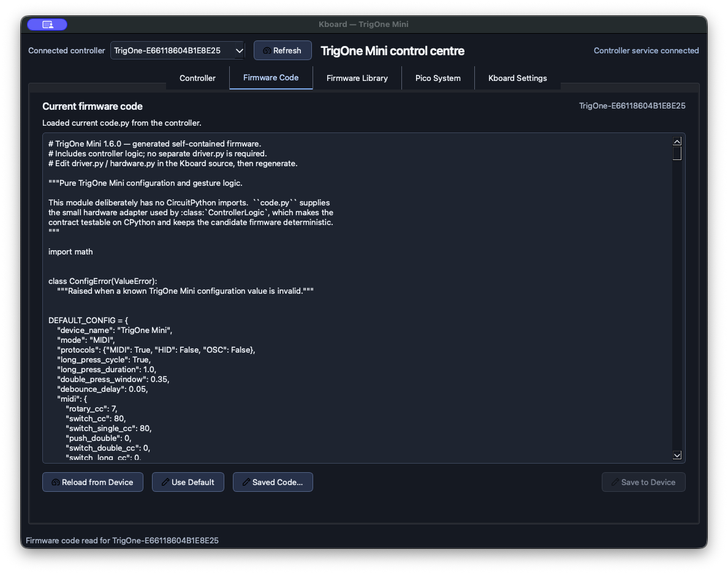The width and height of the screenshot is (728, 574).
Task: Click the "rotary_cc": 7 line
Action: tap(91, 408)
